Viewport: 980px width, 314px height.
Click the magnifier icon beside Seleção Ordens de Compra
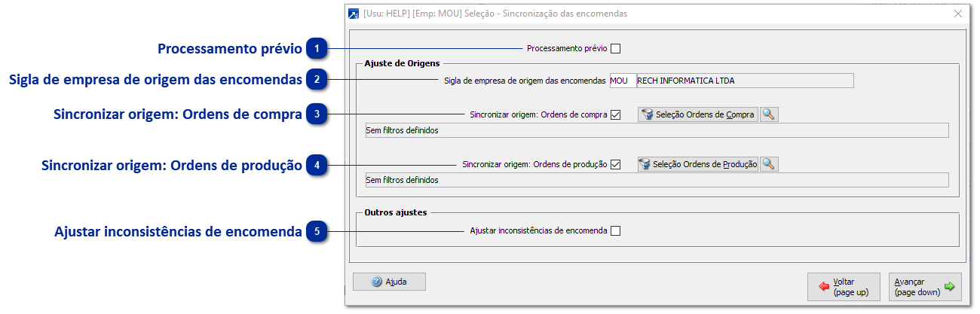(769, 114)
